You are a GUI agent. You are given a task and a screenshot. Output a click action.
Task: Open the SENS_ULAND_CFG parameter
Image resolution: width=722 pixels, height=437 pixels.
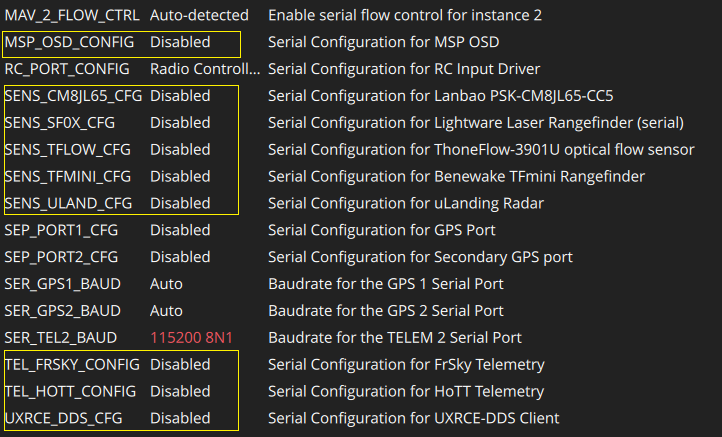pyautogui.click(x=66, y=203)
